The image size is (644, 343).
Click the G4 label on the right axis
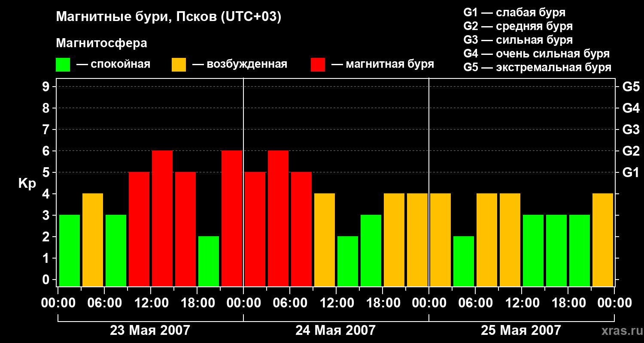click(x=631, y=108)
